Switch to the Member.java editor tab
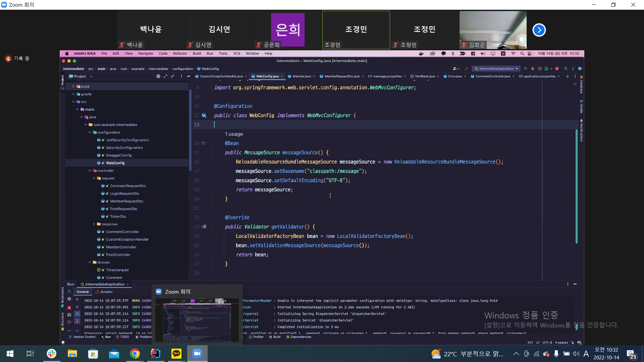This screenshot has width=644, height=362. tap(301, 76)
